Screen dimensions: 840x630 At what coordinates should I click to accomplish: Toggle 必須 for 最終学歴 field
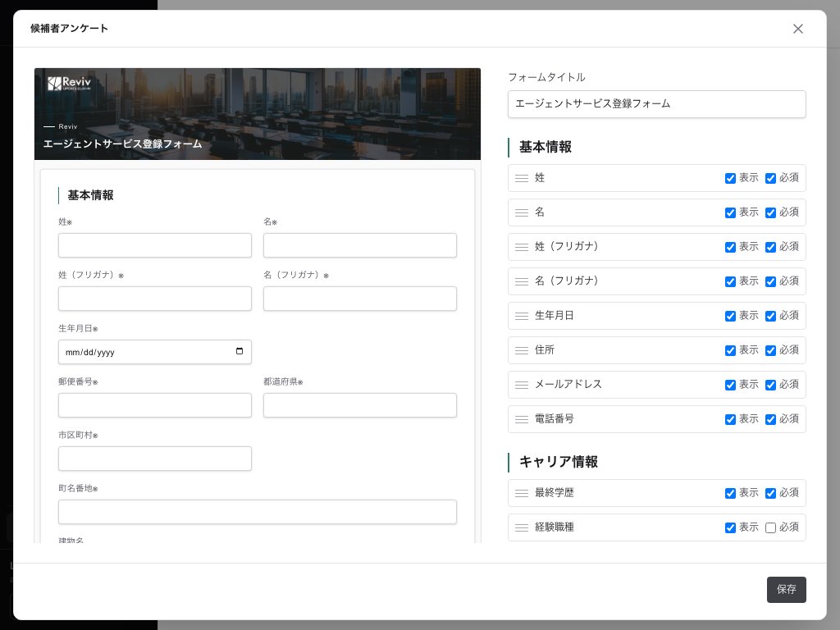(x=770, y=493)
